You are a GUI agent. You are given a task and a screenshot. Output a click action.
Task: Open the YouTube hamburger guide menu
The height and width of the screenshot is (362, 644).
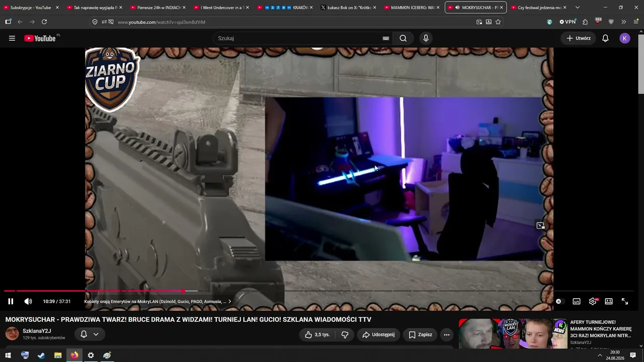[12, 38]
